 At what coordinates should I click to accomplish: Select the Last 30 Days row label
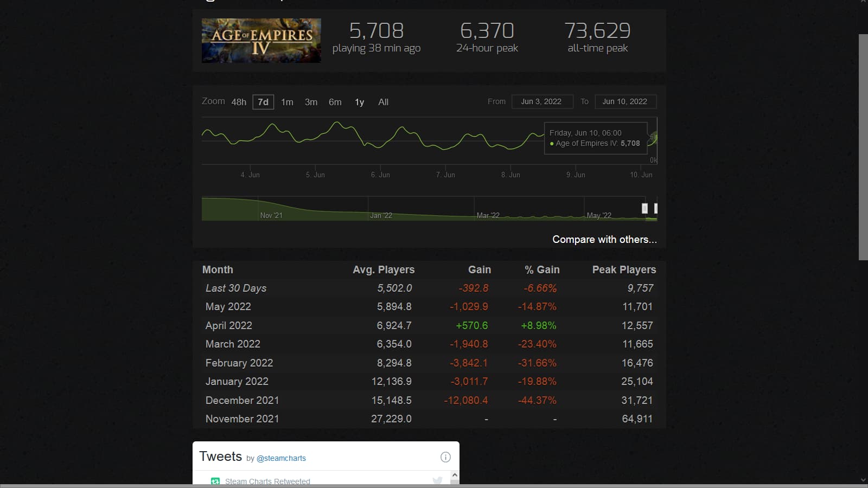pos(236,288)
